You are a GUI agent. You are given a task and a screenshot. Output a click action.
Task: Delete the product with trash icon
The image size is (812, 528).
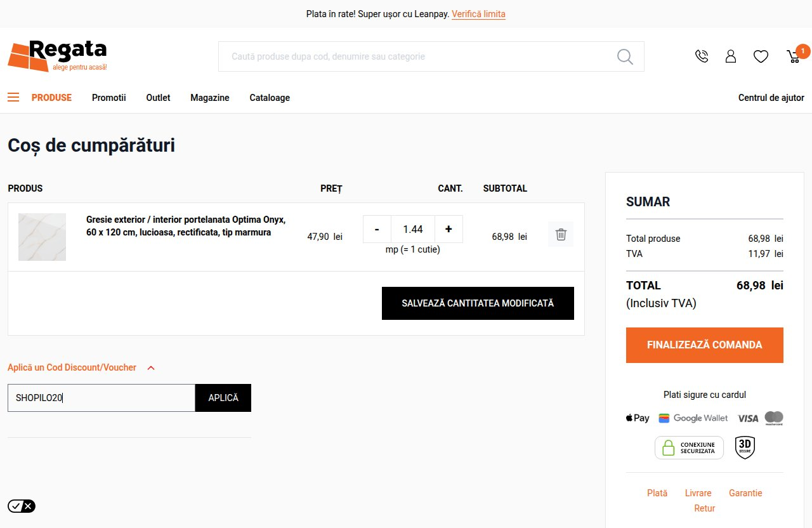(561, 234)
